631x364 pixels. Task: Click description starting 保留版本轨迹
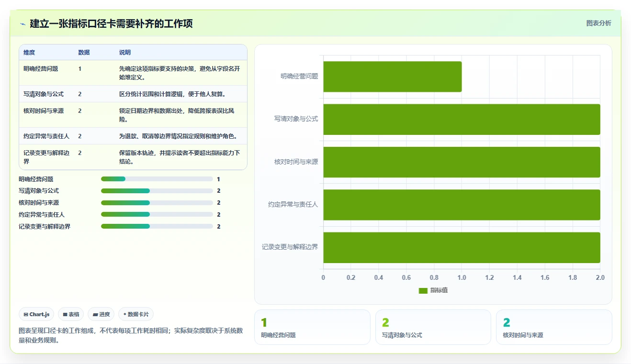[180, 157]
